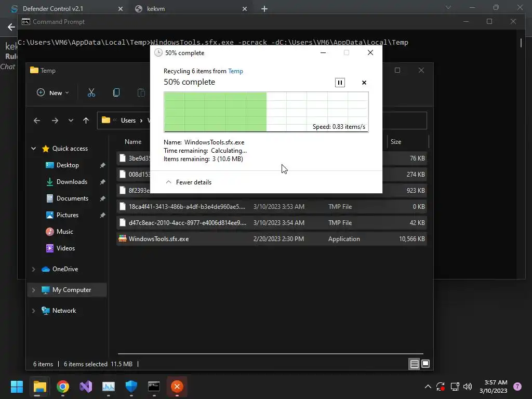Sort files by Size column
Image resolution: width=532 pixels, height=399 pixels.
(395, 142)
